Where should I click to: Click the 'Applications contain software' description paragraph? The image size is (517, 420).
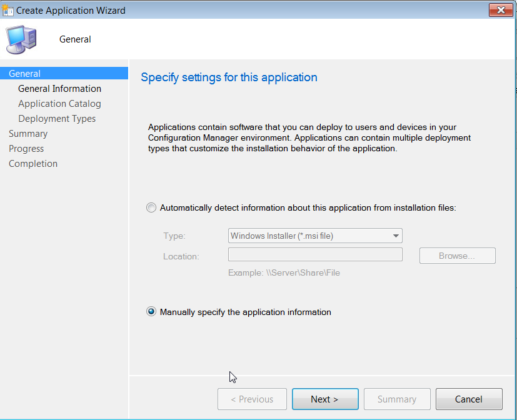coord(309,137)
